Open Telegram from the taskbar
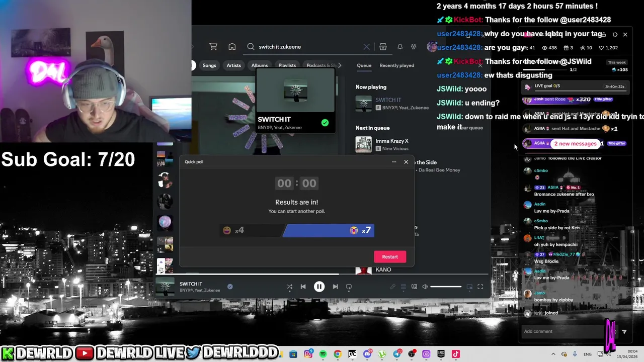This screenshot has height=362, width=644. [x=397, y=354]
